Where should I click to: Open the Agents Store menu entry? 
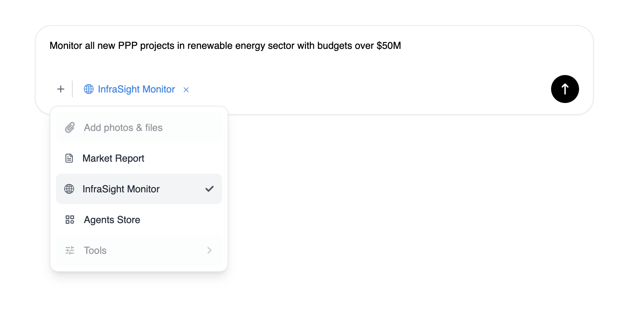[139, 220]
